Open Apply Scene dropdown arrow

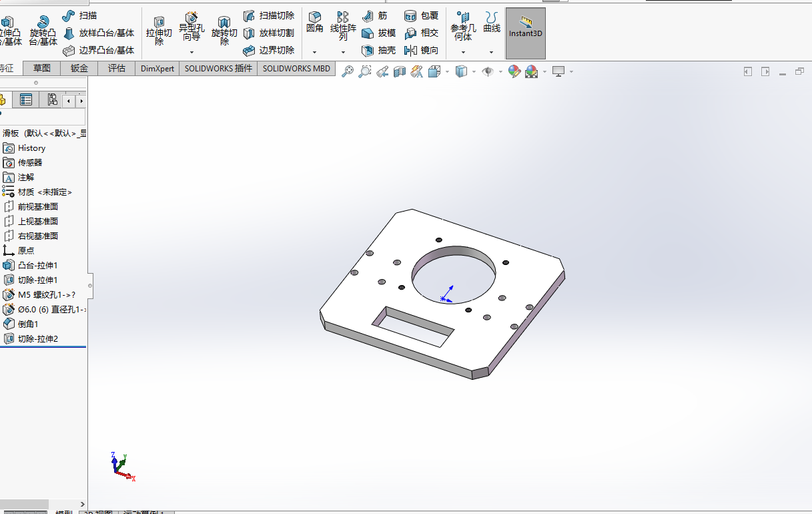544,72
